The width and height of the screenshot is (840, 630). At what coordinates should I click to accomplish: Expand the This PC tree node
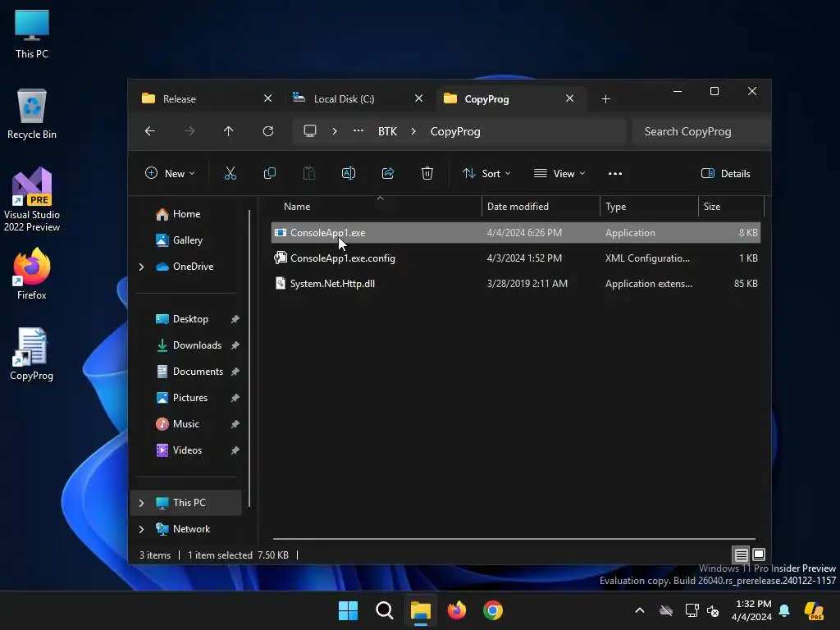point(141,503)
